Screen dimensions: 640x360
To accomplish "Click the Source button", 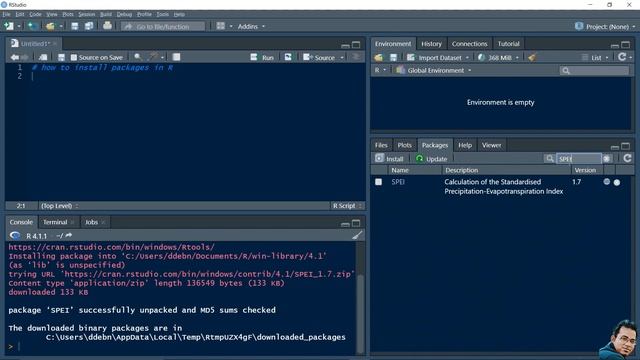I will [x=319, y=58].
